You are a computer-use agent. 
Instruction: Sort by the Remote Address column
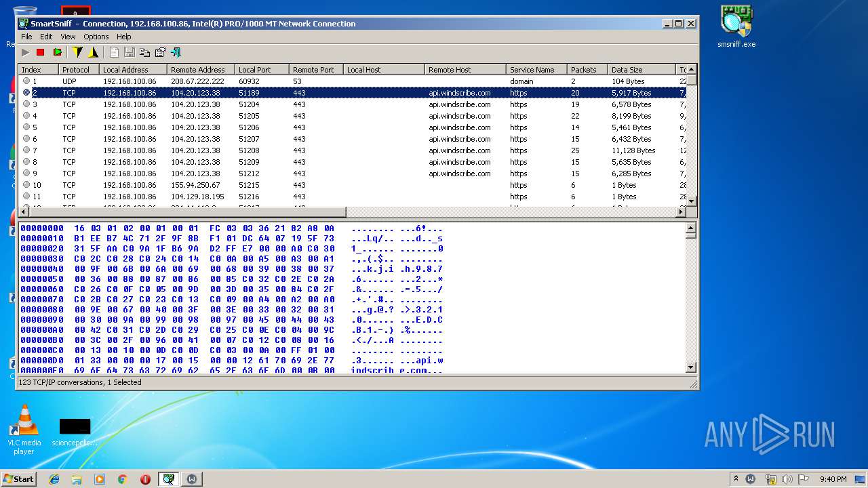coord(201,70)
